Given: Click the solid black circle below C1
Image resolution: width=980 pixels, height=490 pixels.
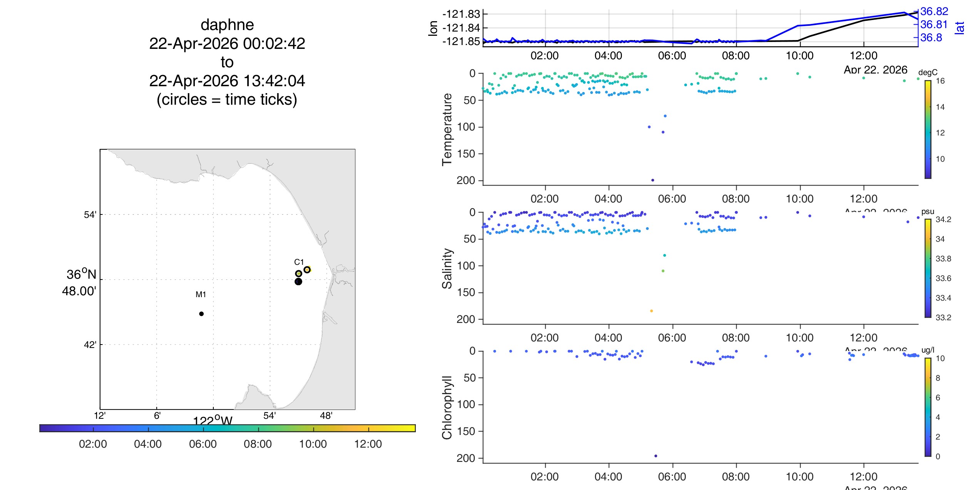Looking at the screenshot, I should pyautogui.click(x=298, y=282).
